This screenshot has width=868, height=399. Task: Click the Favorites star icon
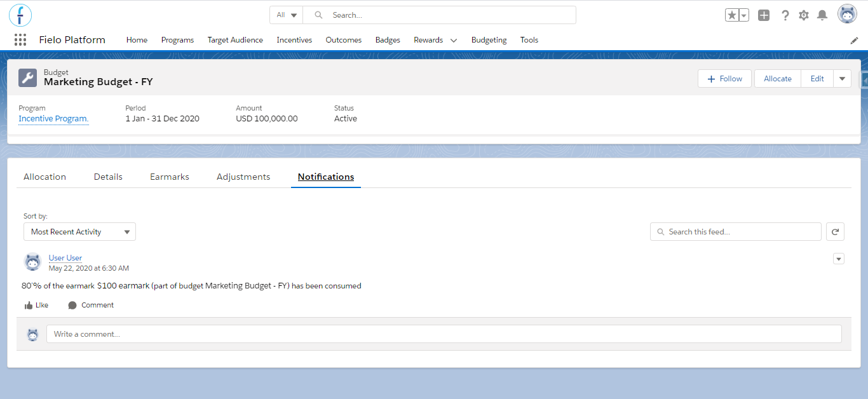(x=732, y=15)
